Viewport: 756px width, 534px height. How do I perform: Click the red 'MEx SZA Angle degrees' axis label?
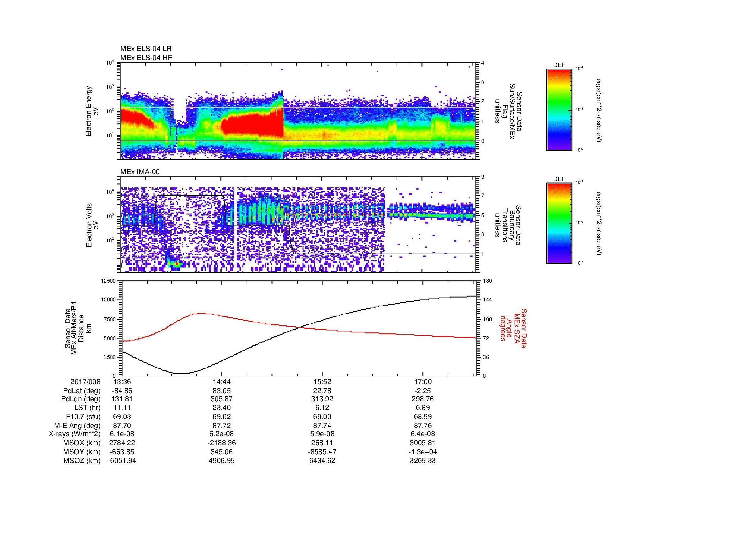point(513,328)
